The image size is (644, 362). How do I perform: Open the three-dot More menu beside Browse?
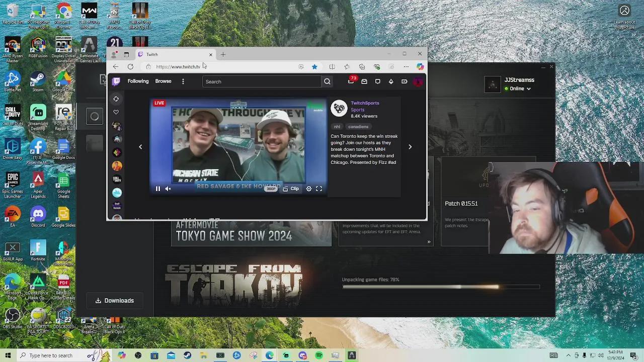pos(183,81)
